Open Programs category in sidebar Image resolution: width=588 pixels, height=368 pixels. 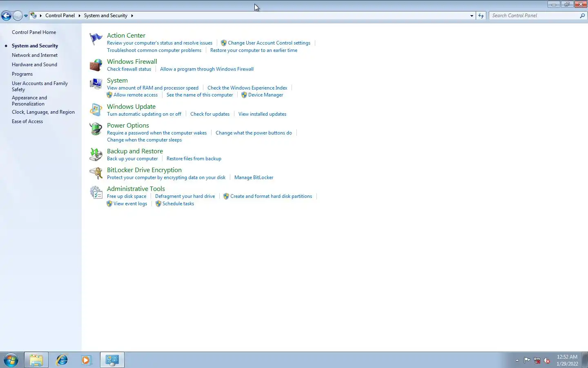[22, 74]
